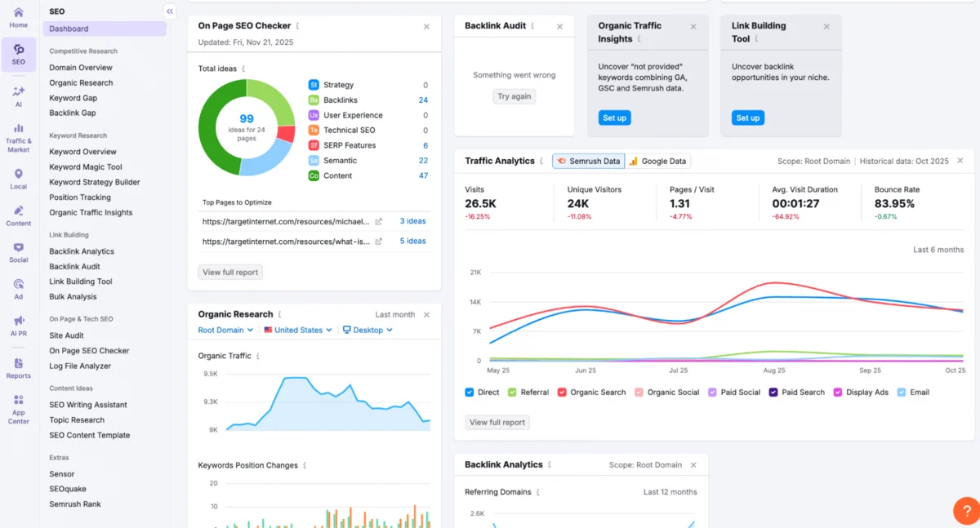
Task: Click info icon next to Referring Domains
Action: pyautogui.click(x=537, y=492)
